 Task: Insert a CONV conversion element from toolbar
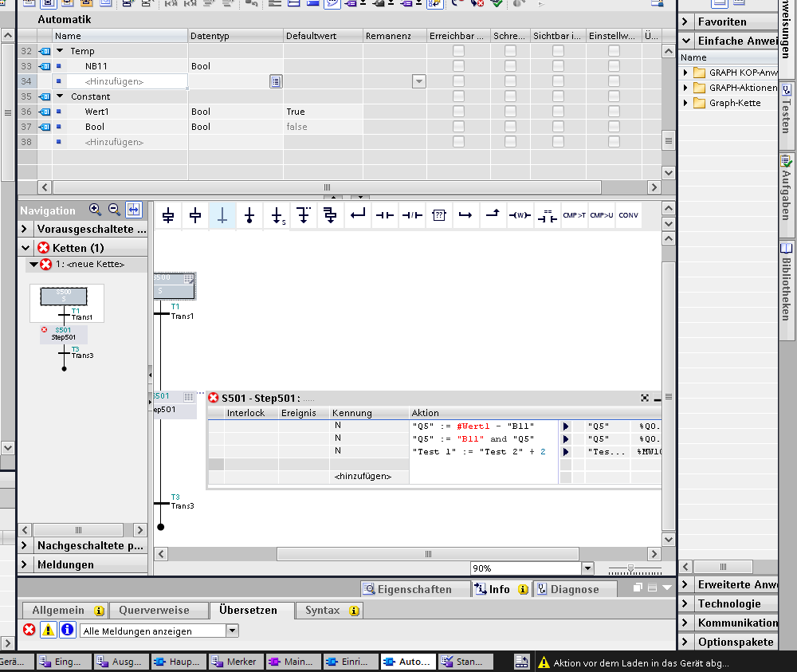click(x=628, y=215)
